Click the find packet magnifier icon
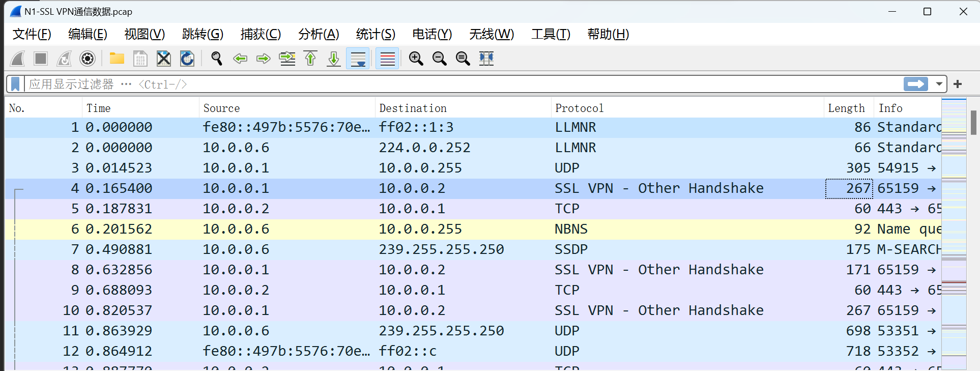The image size is (980, 371). pos(217,59)
